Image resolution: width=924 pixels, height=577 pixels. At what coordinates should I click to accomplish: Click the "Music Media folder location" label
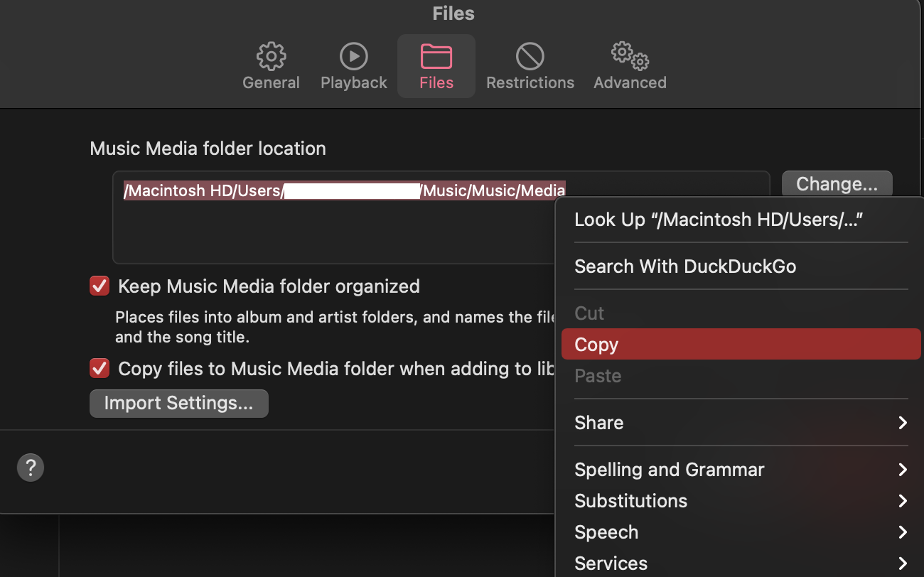(208, 149)
